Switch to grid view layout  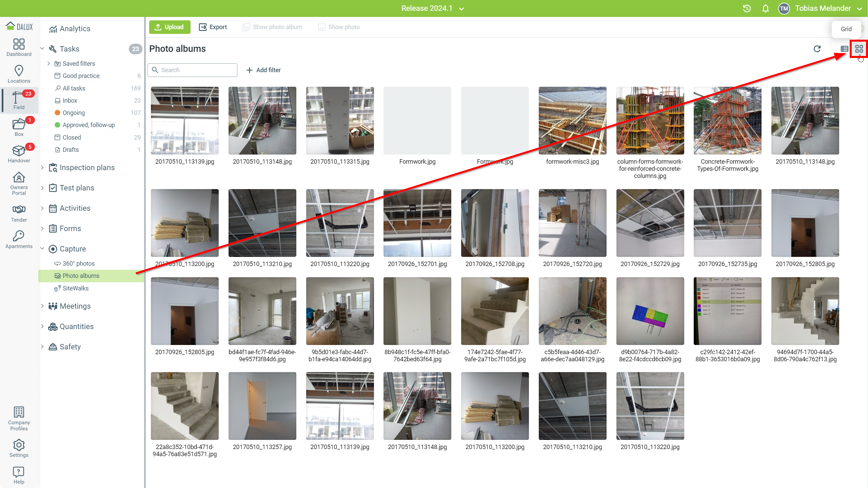[x=859, y=49]
